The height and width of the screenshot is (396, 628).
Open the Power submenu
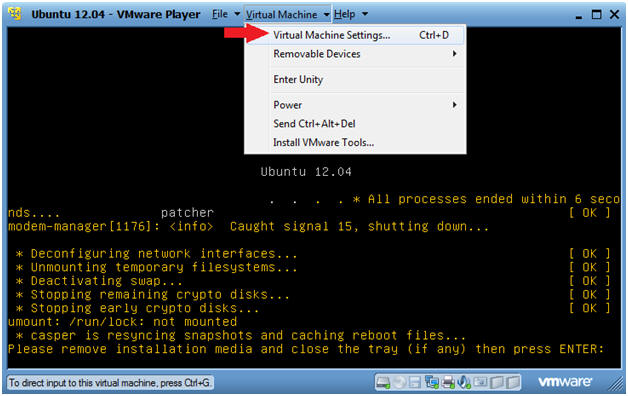tap(355, 105)
